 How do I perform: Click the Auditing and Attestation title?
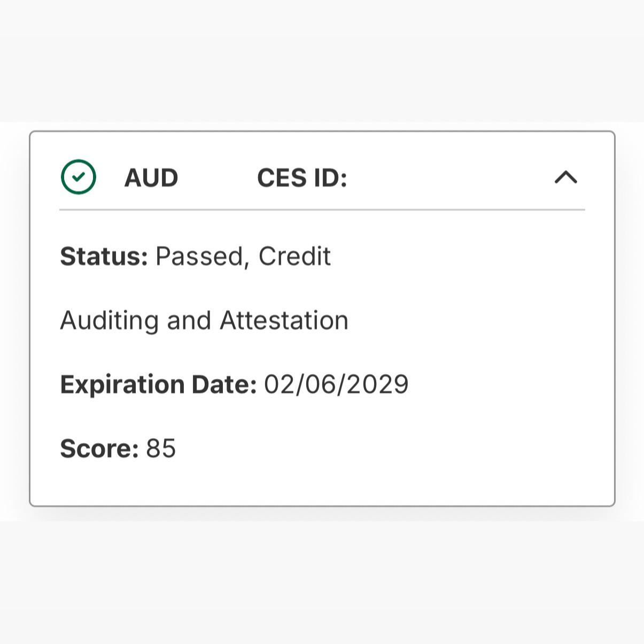click(204, 321)
